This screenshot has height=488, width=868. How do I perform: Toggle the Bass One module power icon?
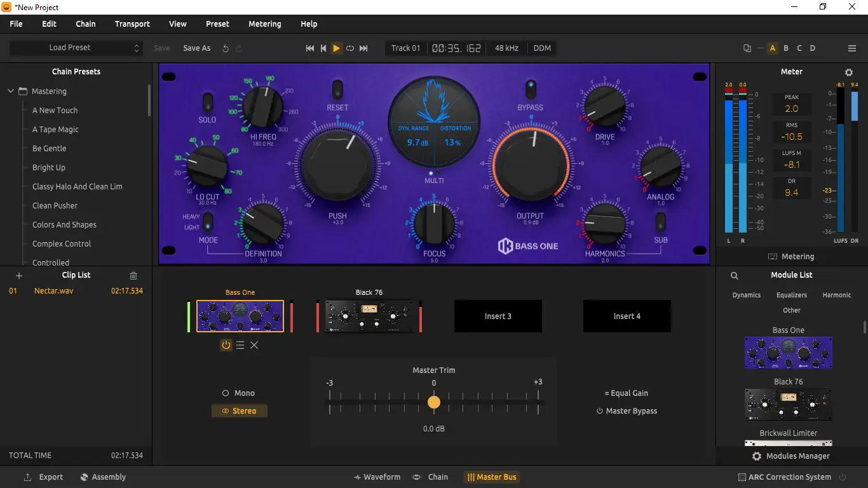click(226, 345)
